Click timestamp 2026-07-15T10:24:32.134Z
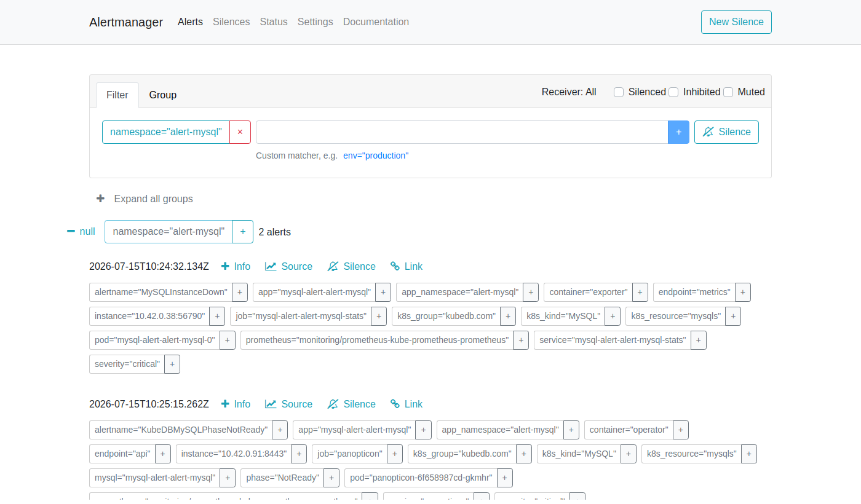Viewport: 861px width, 504px height. click(149, 266)
